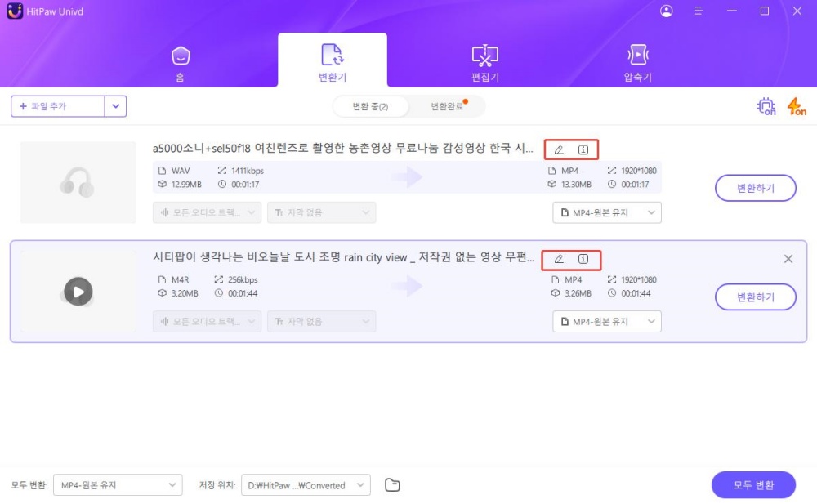Click the 12.99MB source size value
This screenshot has width=817, height=504.
pyautogui.click(x=186, y=185)
